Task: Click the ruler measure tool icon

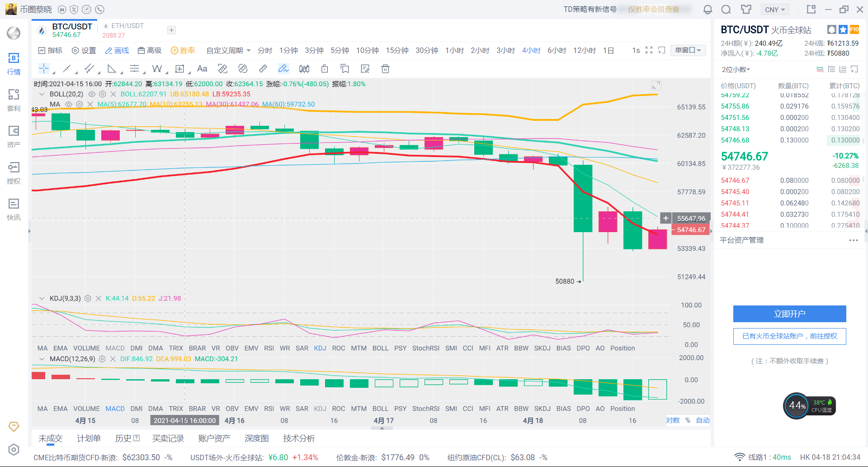Action: click(263, 69)
